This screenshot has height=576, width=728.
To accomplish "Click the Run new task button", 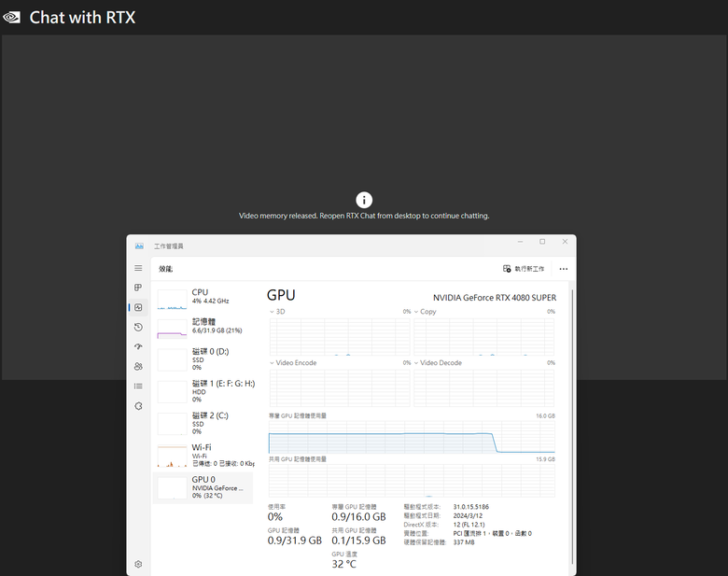I will (x=524, y=269).
